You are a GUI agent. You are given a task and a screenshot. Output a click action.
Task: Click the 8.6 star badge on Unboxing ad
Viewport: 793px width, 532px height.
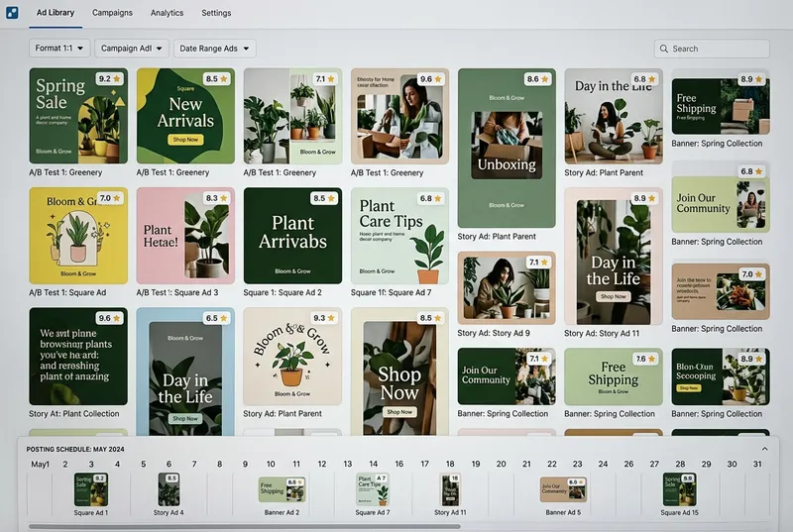537,79
